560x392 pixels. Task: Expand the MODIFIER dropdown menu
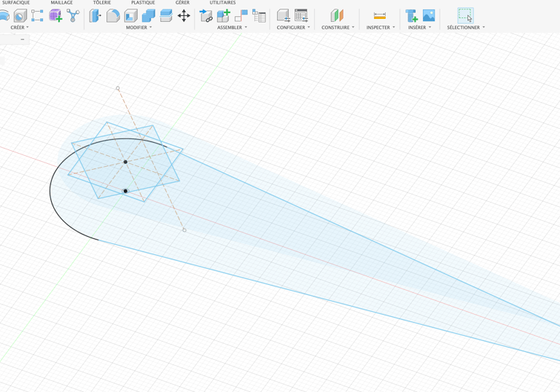pyautogui.click(x=139, y=28)
